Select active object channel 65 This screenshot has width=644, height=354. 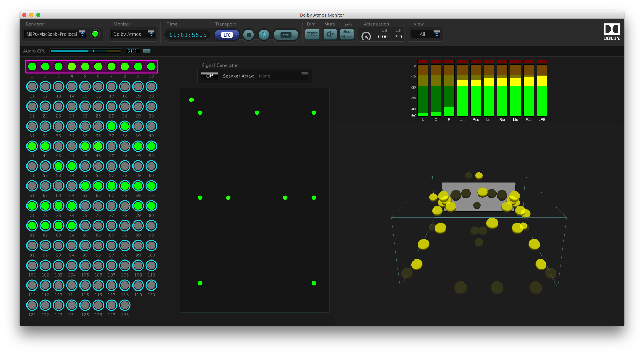pos(85,186)
